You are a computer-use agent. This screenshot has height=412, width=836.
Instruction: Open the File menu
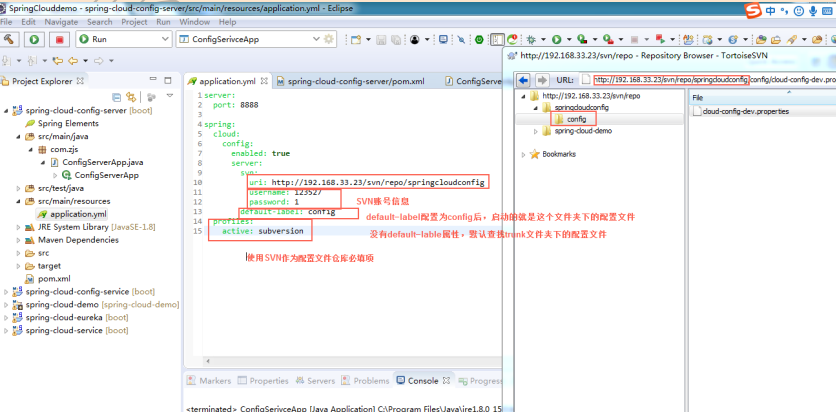pyautogui.click(x=7, y=22)
